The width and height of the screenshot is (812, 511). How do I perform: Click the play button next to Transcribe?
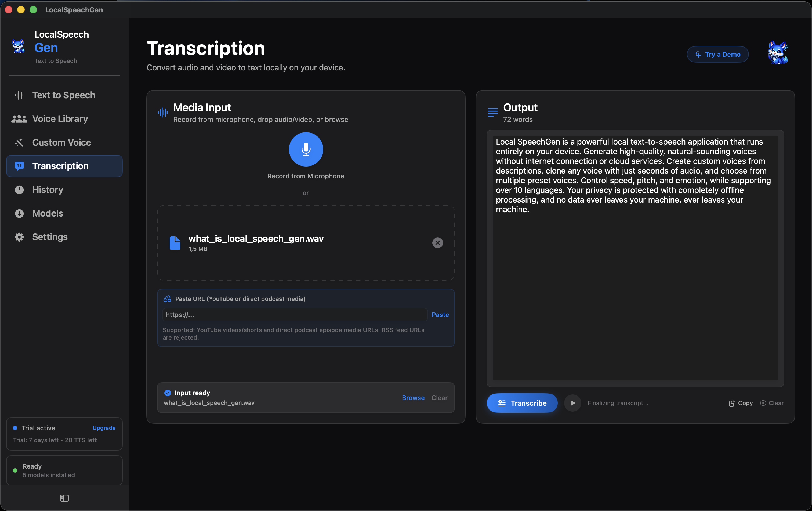pos(572,403)
